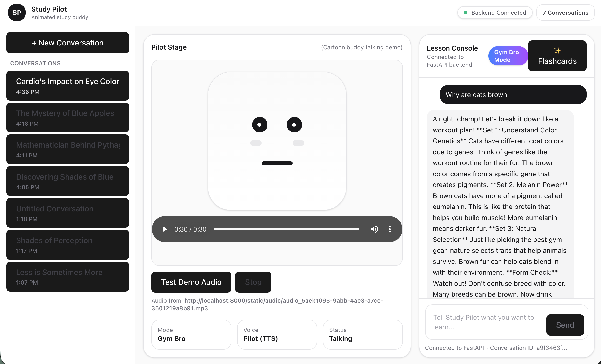Open the Flashcards sparkle button

[557, 56]
